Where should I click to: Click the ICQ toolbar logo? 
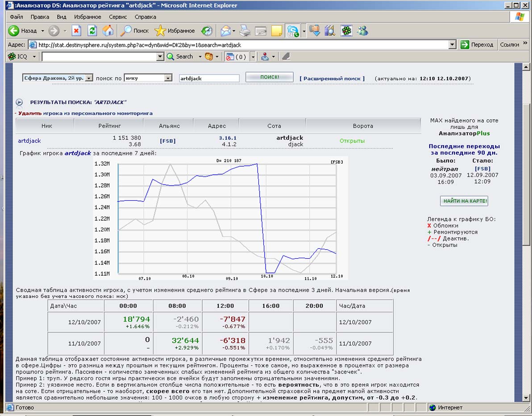coord(18,57)
